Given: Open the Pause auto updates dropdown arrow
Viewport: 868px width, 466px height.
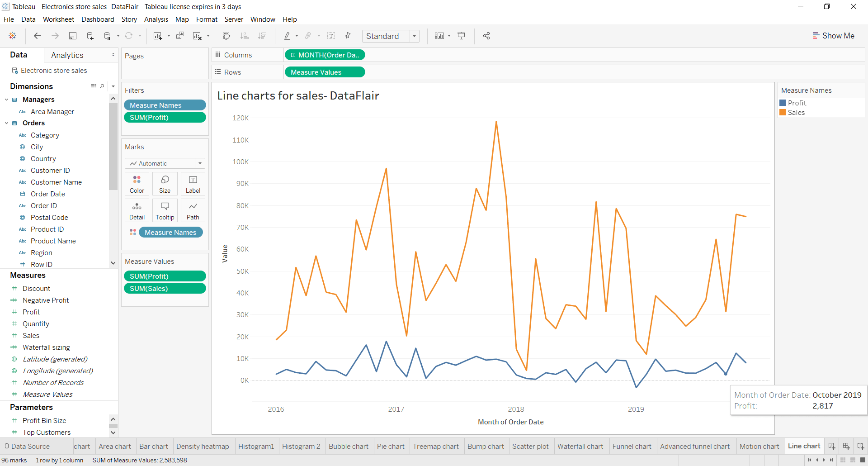Looking at the screenshot, I should (118, 36).
